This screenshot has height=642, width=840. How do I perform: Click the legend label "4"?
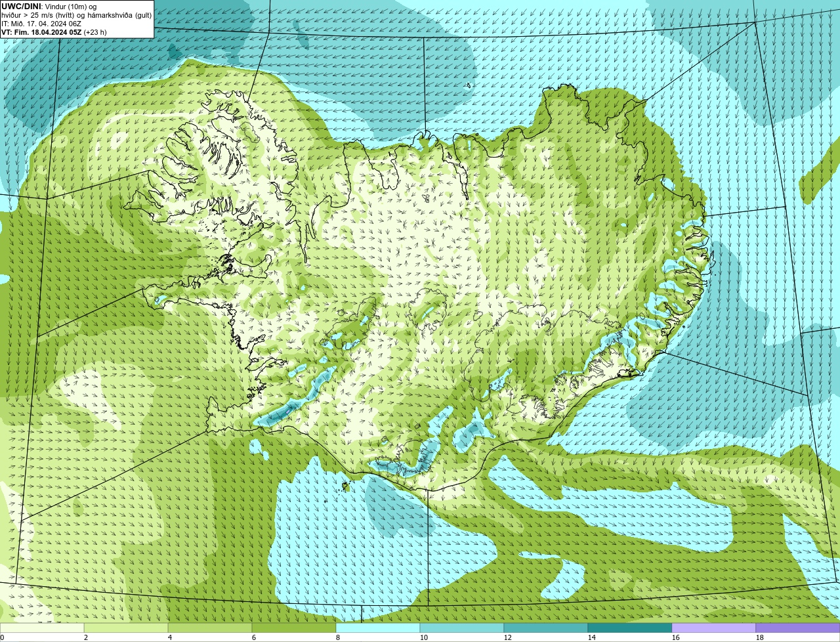click(x=170, y=637)
